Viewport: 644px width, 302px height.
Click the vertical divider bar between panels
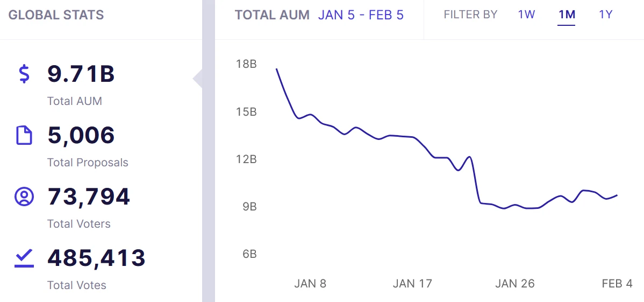tap(208, 151)
